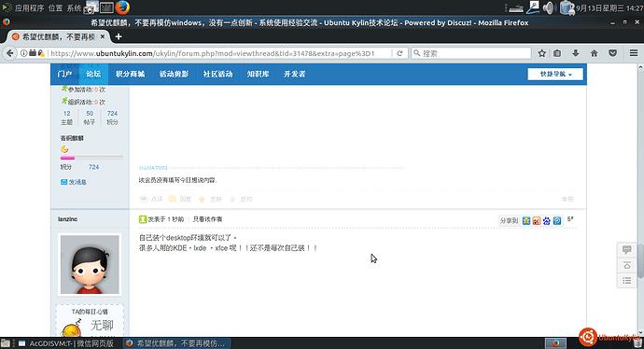
Task: Click the 举报 report link
Action: point(567,199)
